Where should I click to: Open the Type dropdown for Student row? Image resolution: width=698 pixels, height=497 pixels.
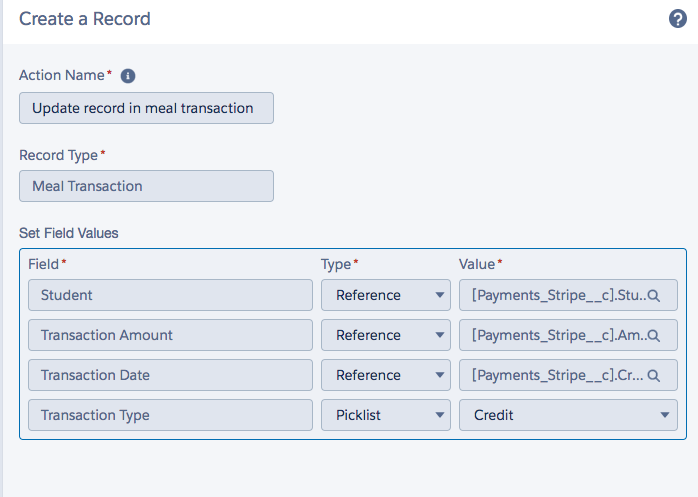[385, 295]
